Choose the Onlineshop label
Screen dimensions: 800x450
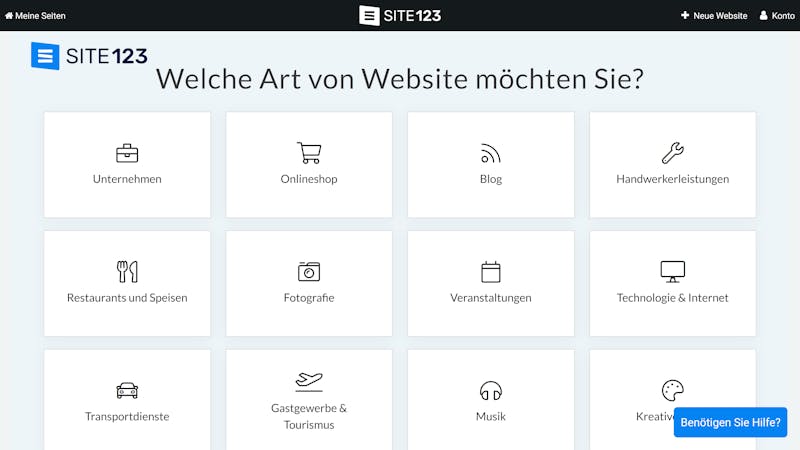(x=309, y=179)
